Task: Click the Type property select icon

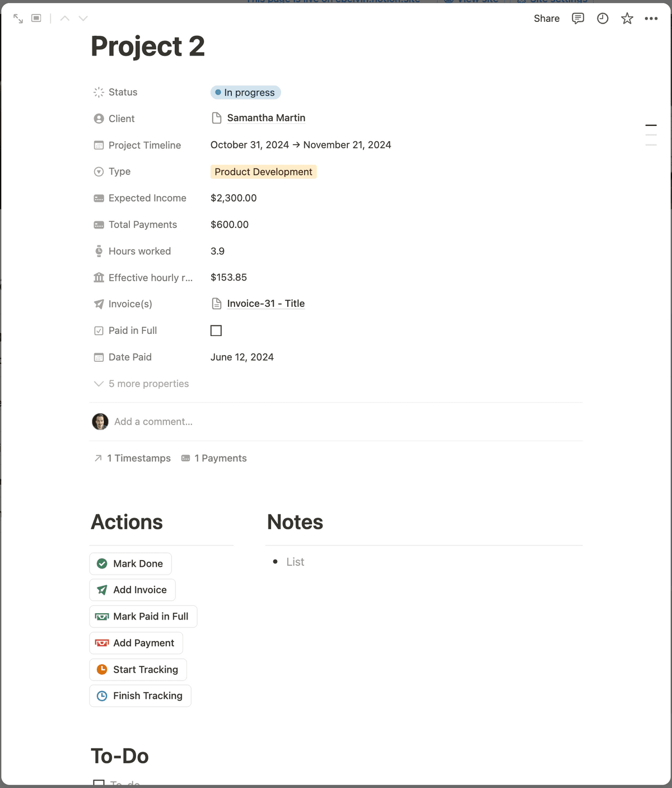Action: pos(99,171)
